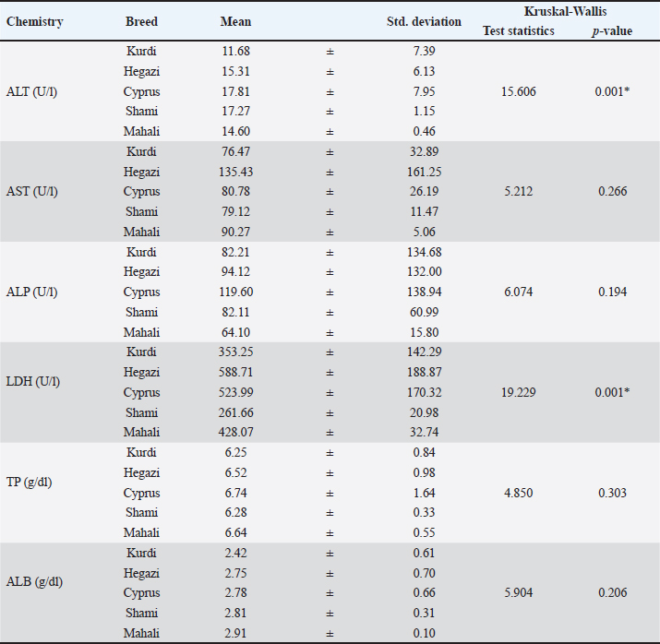Click the p-value subheader
Screen dimensions: 660x644
point(609,30)
